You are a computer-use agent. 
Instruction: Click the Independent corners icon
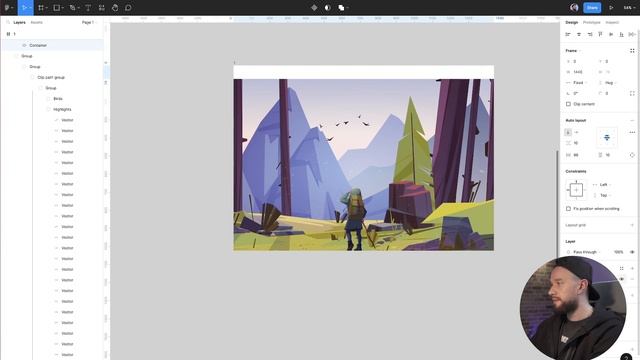[632, 93]
